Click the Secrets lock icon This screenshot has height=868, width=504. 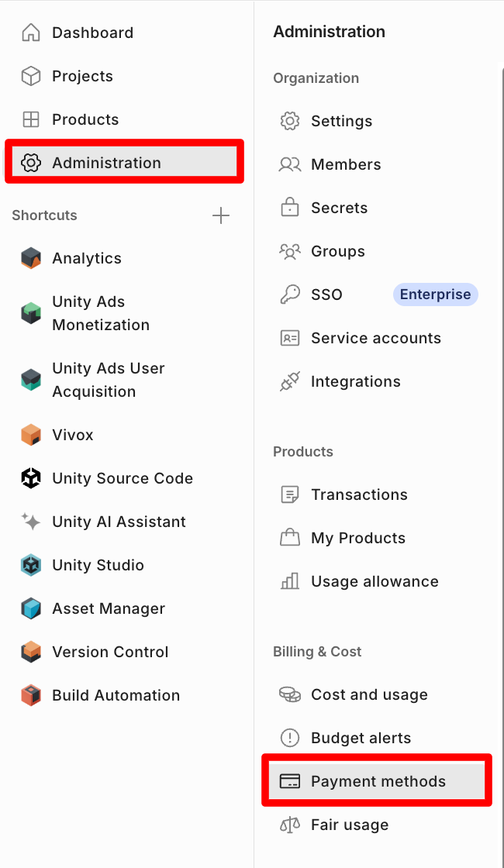290,208
